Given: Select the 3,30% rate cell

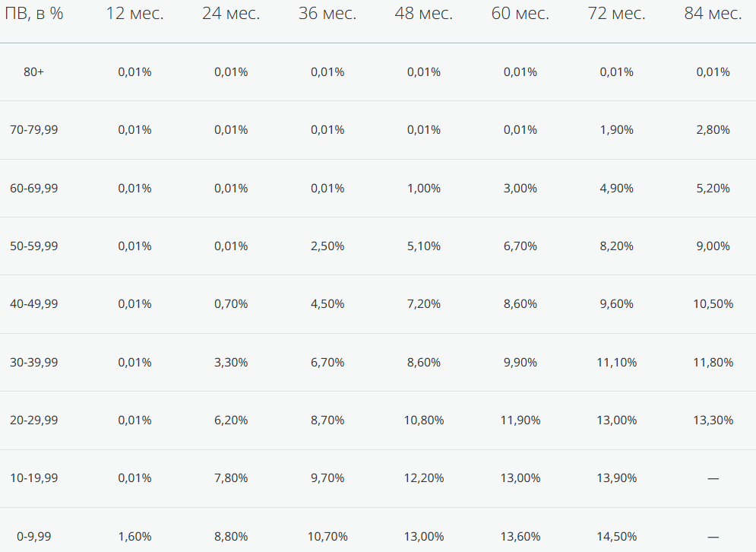Looking at the screenshot, I should click(x=231, y=363).
